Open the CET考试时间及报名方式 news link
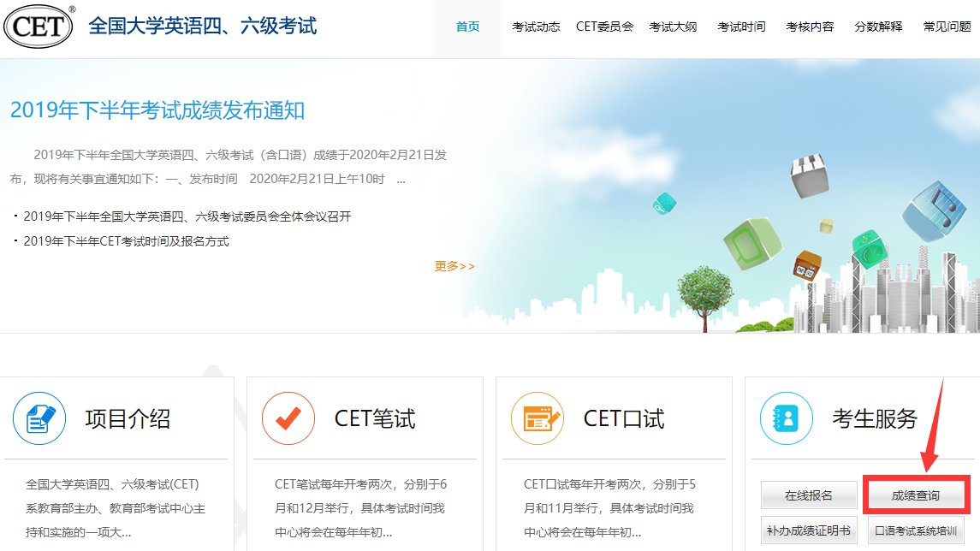The image size is (980, 551). 127,241
